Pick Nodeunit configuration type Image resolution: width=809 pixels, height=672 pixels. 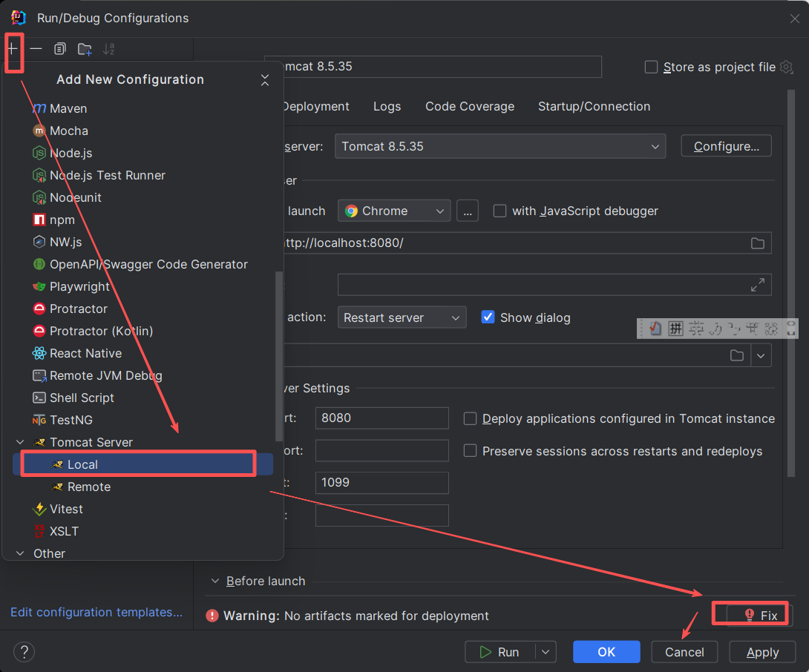[75, 197]
